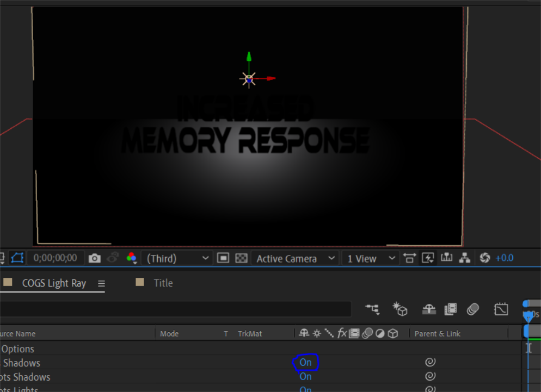Select the COGS Light Ray tab
The image size is (541, 392).
click(x=54, y=283)
